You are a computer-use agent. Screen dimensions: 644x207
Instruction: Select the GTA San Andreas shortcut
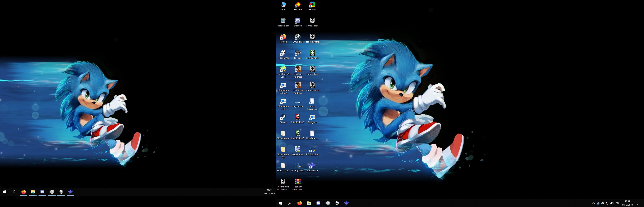[x=297, y=72]
